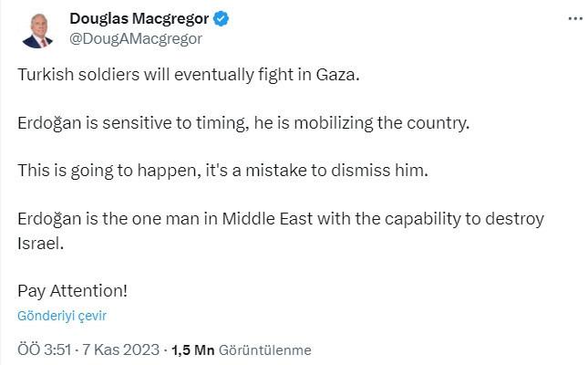
Task: Click the words 'capability to destroy'
Action: click(464, 219)
